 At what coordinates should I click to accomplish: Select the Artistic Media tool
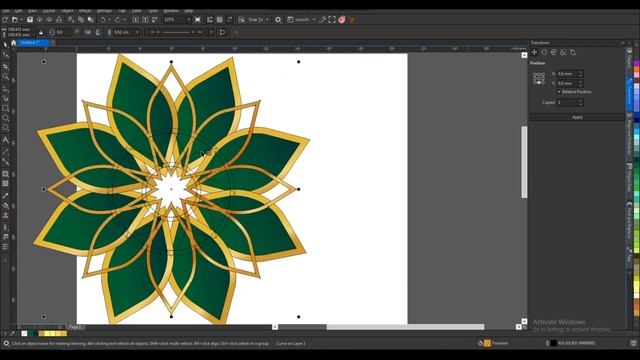click(5, 98)
